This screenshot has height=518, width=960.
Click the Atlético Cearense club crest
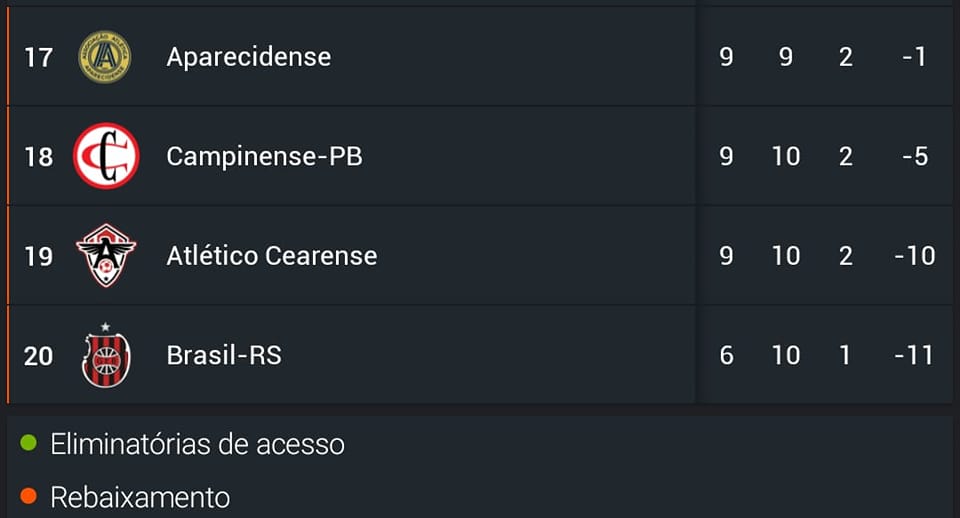coord(106,255)
